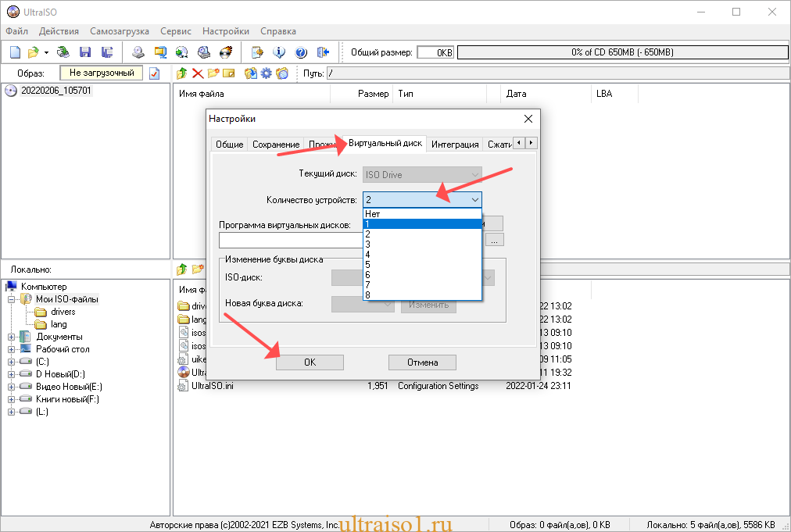
Task: Click the blue gear Properties icon
Action: point(267,73)
